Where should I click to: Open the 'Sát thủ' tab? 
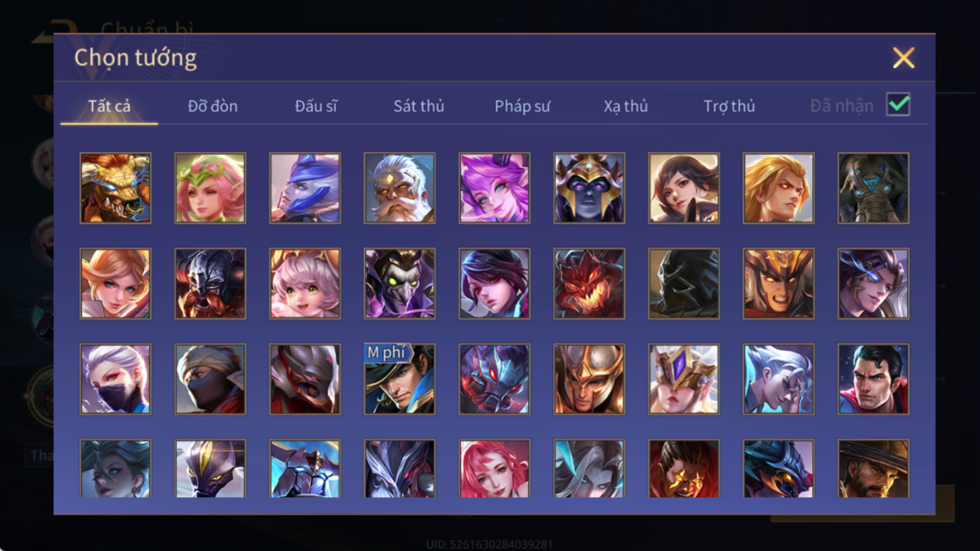coord(418,106)
